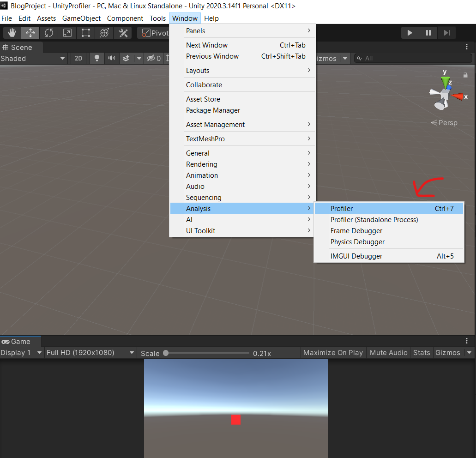Select the Transform tool
Image resolution: width=476 pixels, height=458 pixels.
pos(104,33)
